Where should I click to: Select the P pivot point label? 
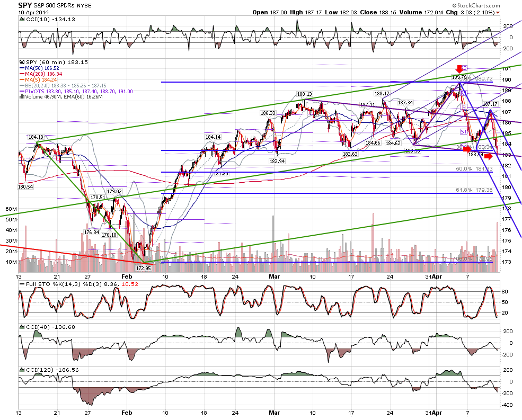pyautogui.click(x=463, y=106)
